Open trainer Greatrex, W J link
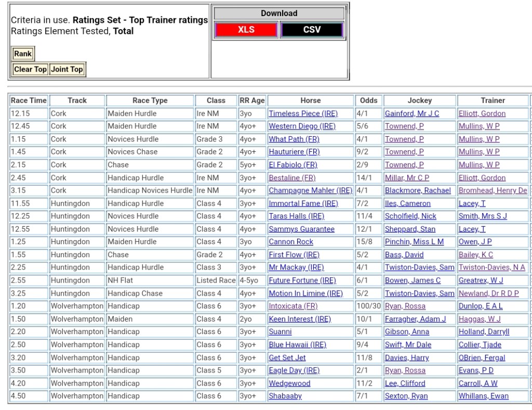This screenshot has height=410, width=532. [x=481, y=281]
